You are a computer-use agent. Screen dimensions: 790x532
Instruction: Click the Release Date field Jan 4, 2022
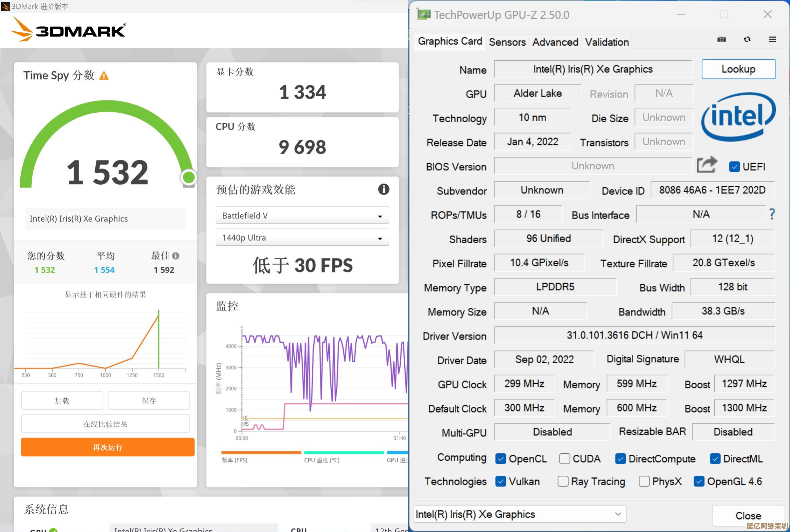(x=533, y=142)
